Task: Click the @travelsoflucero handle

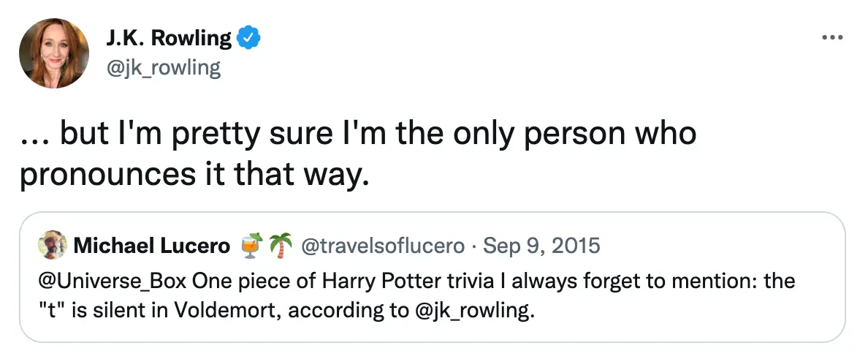Action: click(381, 246)
